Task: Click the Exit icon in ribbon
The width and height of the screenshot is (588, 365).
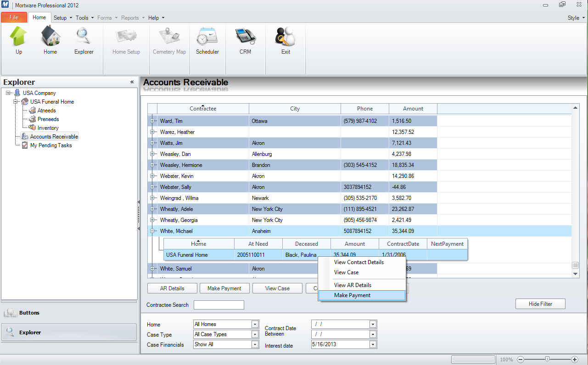Action: tap(286, 37)
